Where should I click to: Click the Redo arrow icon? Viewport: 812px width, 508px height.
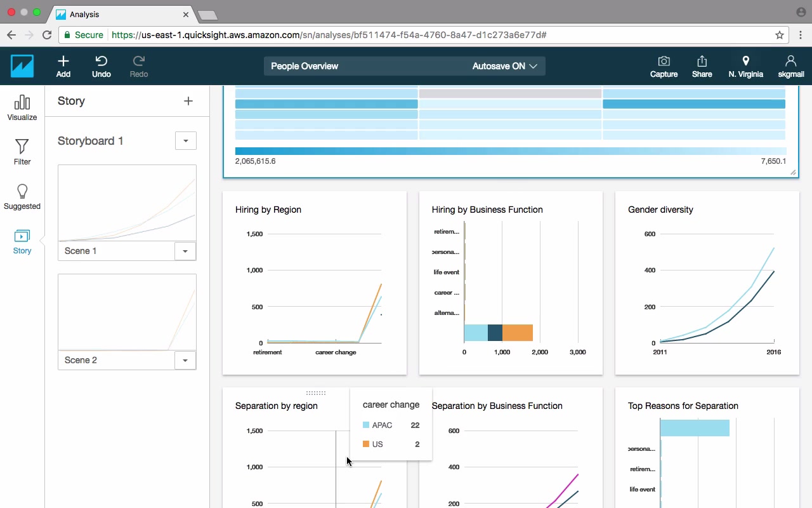(139, 61)
